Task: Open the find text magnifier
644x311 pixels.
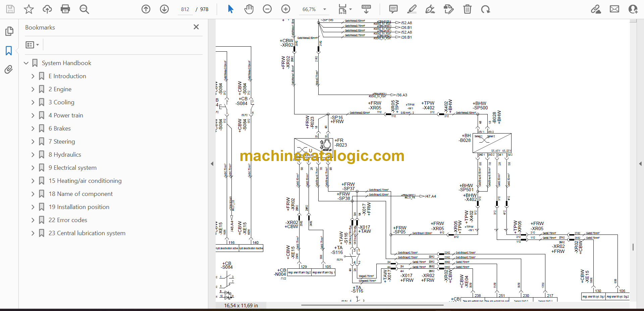Action: pos(84,9)
